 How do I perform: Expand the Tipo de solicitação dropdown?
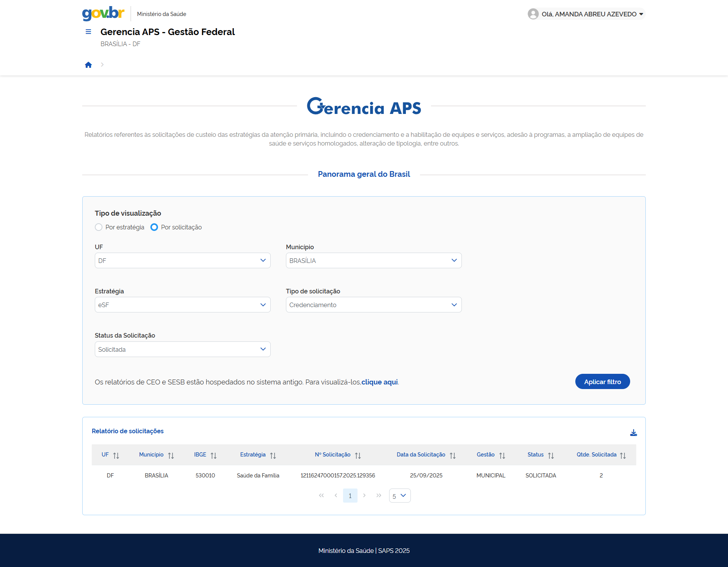pyautogui.click(x=374, y=305)
